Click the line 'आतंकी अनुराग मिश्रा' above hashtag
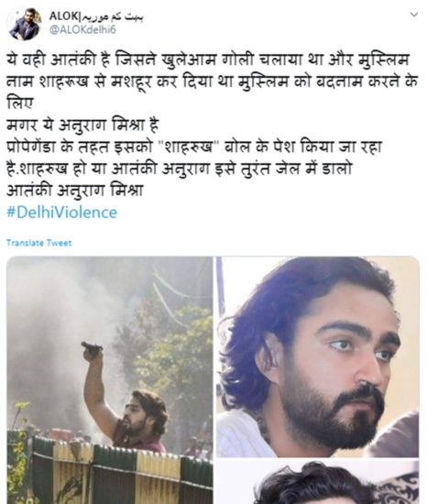 pyautogui.click(x=74, y=191)
